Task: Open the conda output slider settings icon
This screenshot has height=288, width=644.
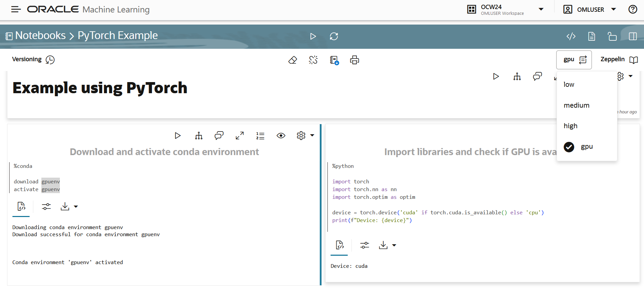Action: point(46,207)
